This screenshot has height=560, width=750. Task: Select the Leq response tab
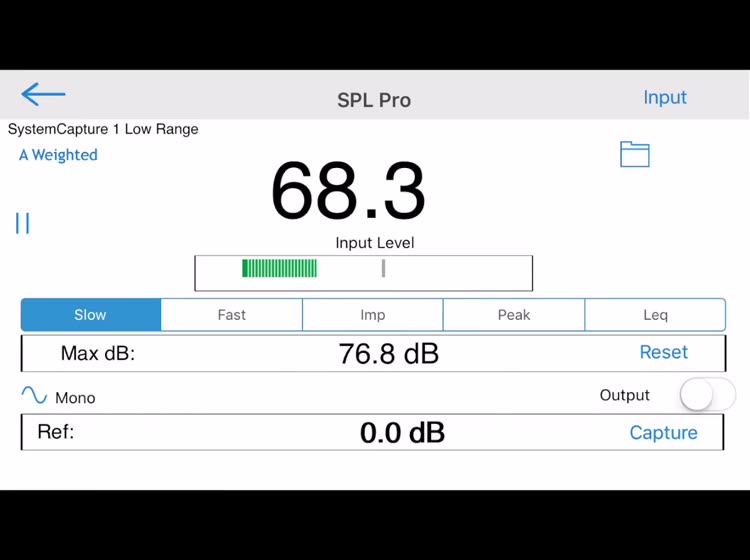[655, 315]
